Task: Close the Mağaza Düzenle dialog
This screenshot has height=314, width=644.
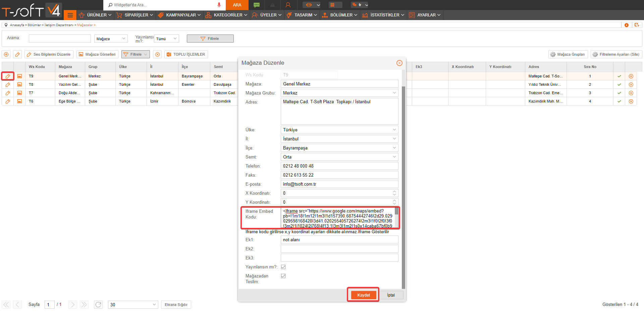Action: tap(399, 63)
